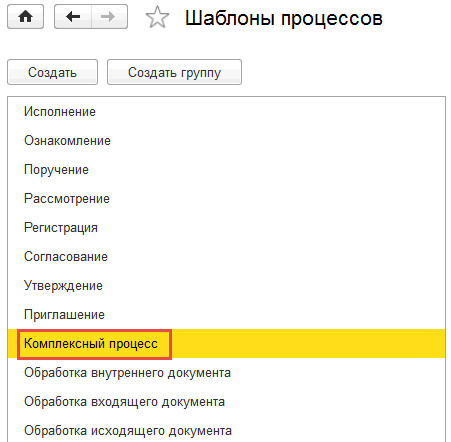
Task: Navigate forward with the right arrow
Action: pos(109,17)
